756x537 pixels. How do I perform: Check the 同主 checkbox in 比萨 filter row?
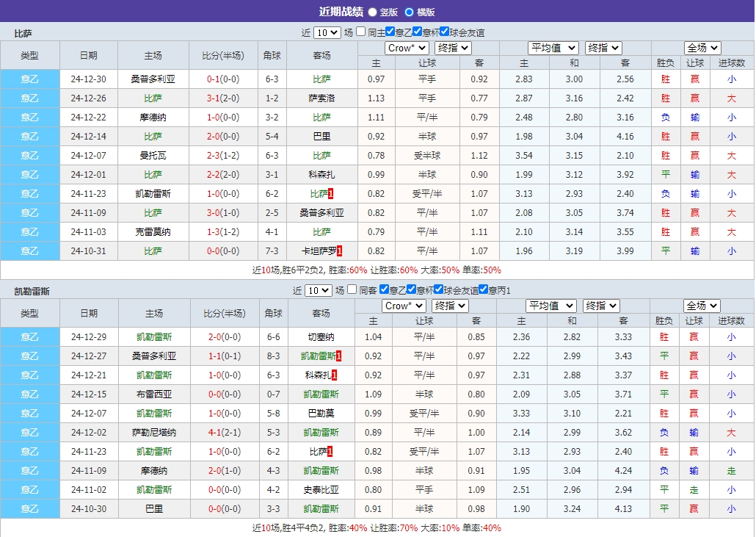[x=360, y=32]
